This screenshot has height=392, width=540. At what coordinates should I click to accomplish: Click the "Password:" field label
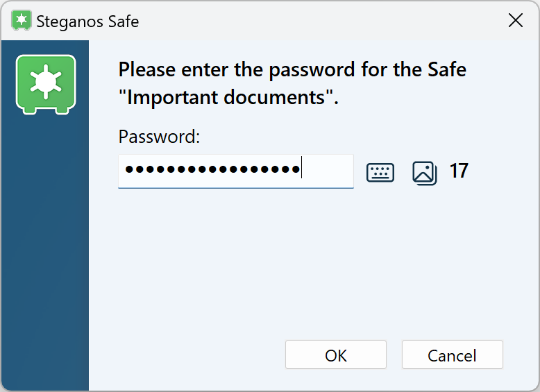point(159,137)
